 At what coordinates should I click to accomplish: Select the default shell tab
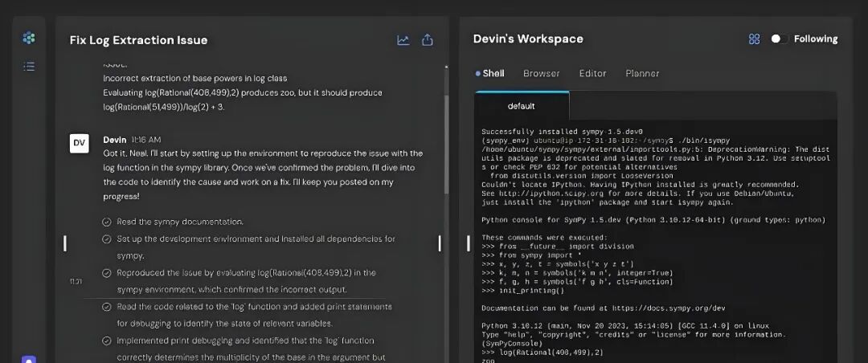pos(522,106)
